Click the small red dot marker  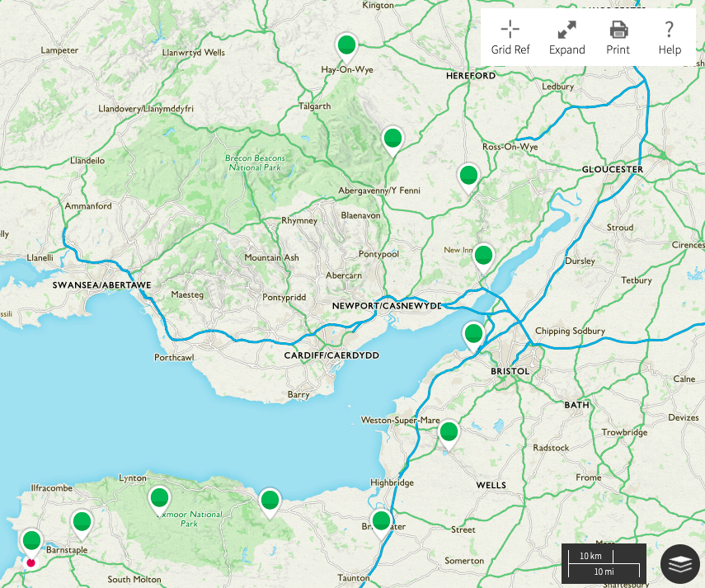(x=31, y=562)
